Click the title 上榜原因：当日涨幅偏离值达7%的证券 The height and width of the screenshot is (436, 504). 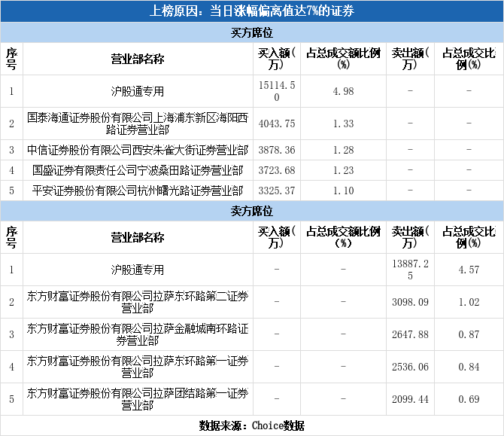[252, 11]
